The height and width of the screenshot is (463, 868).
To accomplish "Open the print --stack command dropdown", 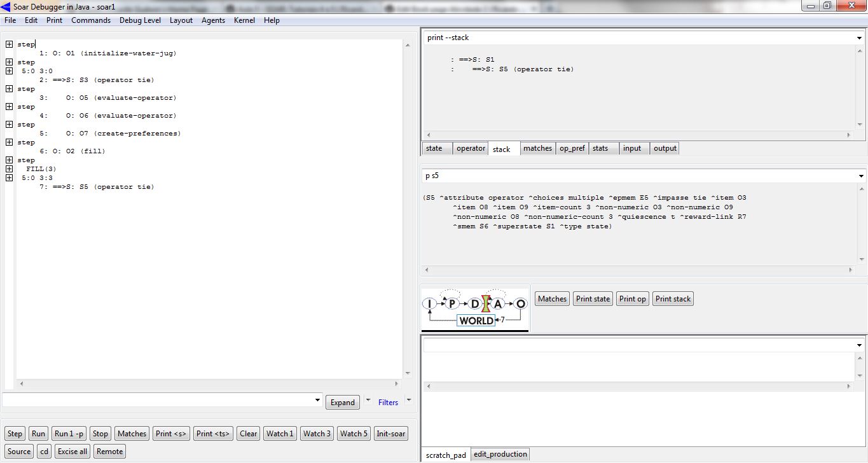I will tap(860, 38).
